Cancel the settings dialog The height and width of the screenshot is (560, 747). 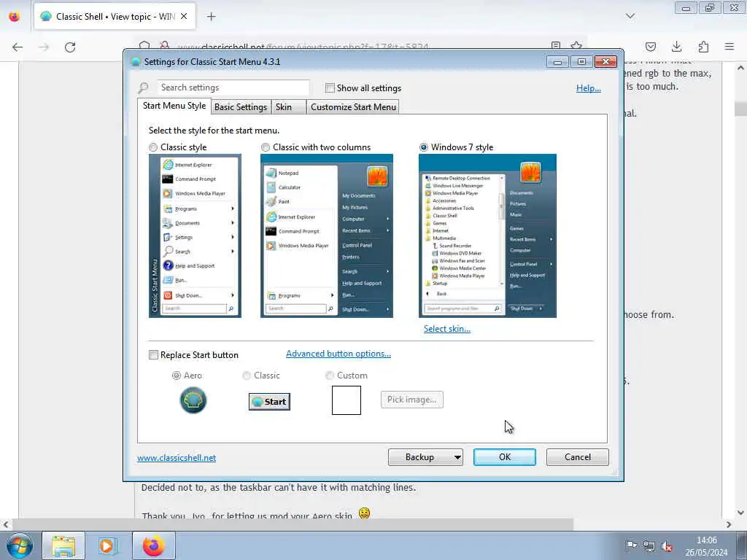pyautogui.click(x=578, y=457)
